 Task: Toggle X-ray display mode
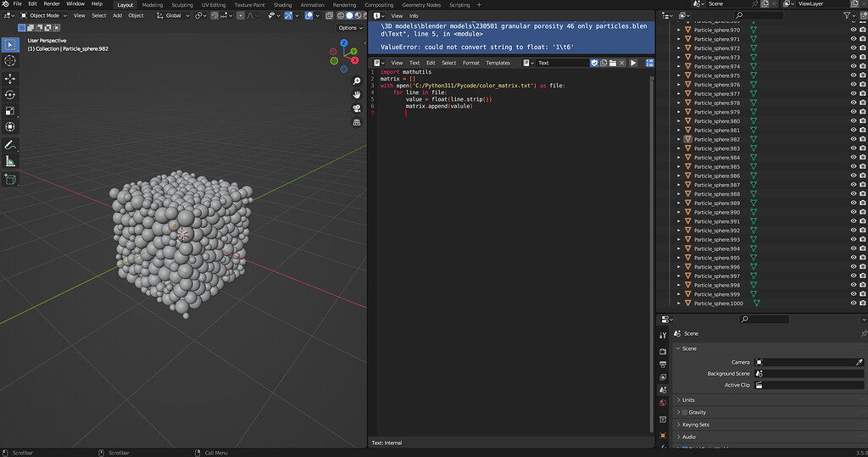(x=330, y=15)
